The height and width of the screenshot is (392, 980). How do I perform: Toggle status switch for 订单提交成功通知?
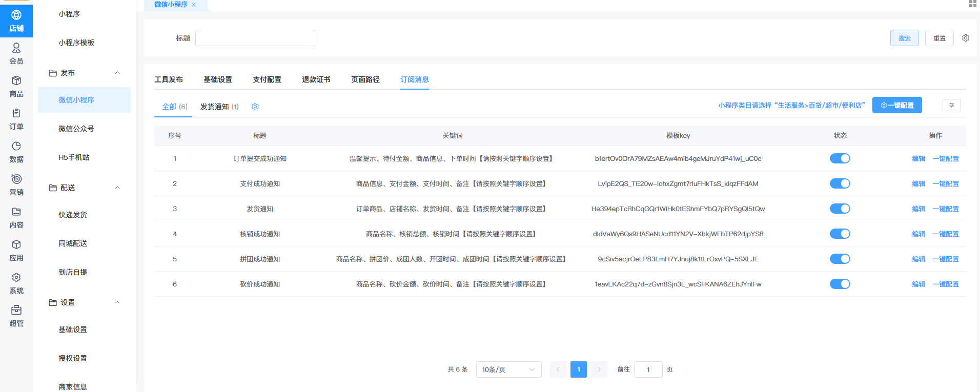tap(840, 158)
